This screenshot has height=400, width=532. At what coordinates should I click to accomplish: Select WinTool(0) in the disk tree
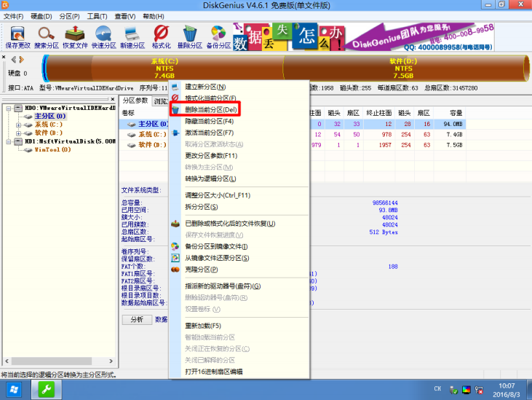pos(52,150)
